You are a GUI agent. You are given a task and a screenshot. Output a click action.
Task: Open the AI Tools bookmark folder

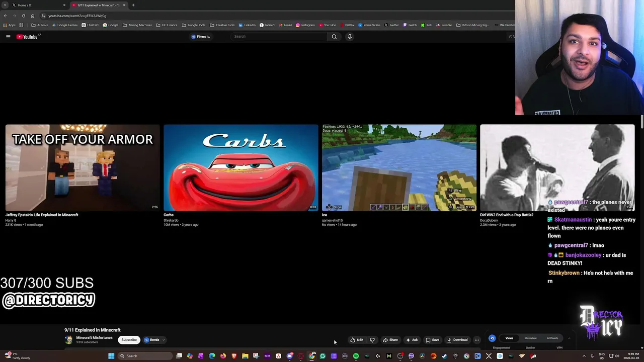(40, 25)
